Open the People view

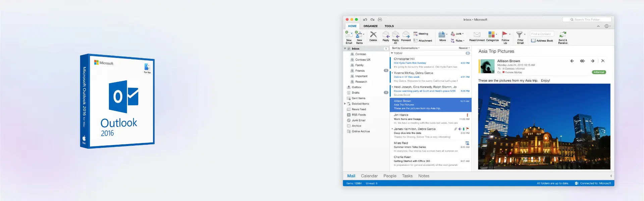[390, 176]
